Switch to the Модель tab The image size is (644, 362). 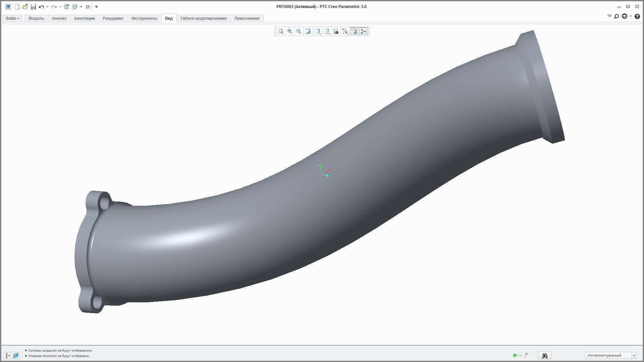pyautogui.click(x=36, y=18)
